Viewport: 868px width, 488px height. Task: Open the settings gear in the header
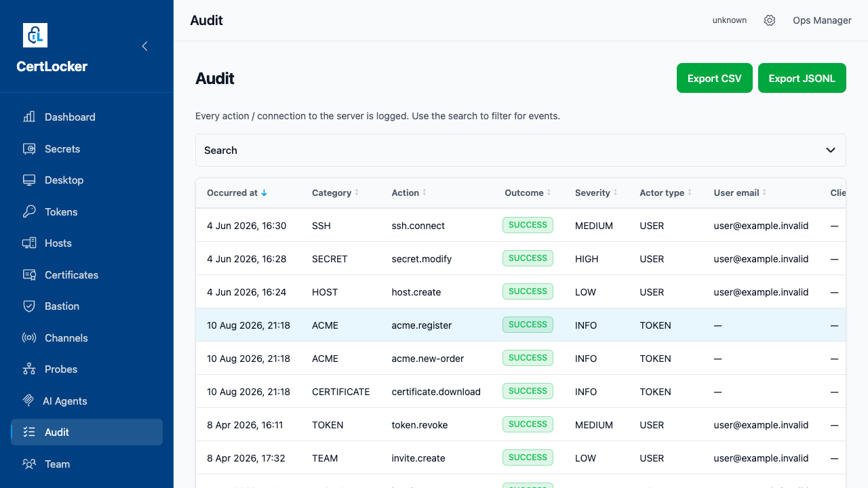click(x=770, y=20)
